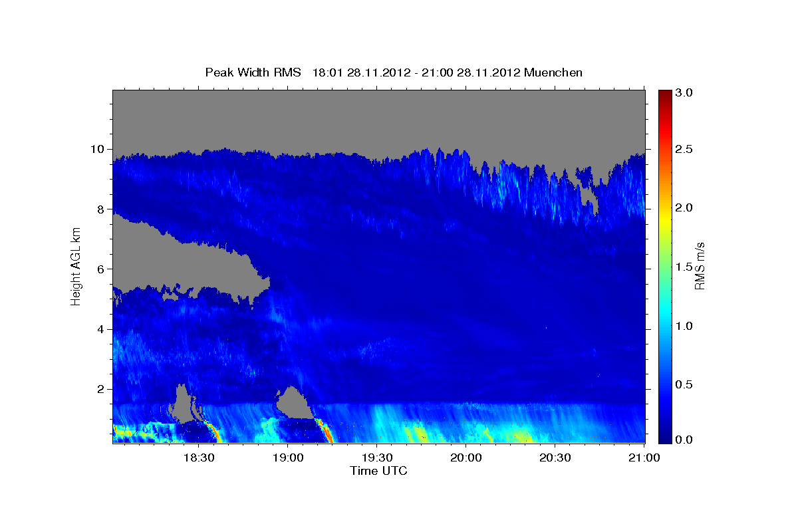The image size is (798, 532).
Task: Click the colorbar value '2.5'
Action: (x=684, y=149)
